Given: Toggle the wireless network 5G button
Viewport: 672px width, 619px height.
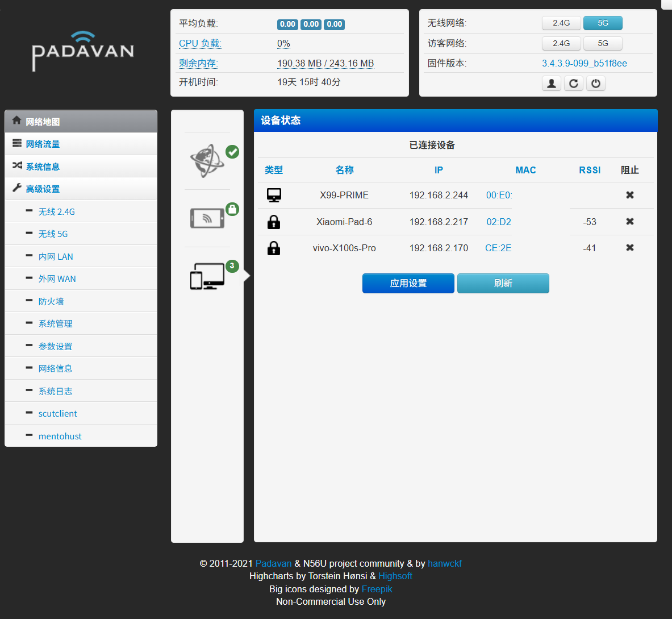Looking at the screenshot, I should tap(603, 23).
